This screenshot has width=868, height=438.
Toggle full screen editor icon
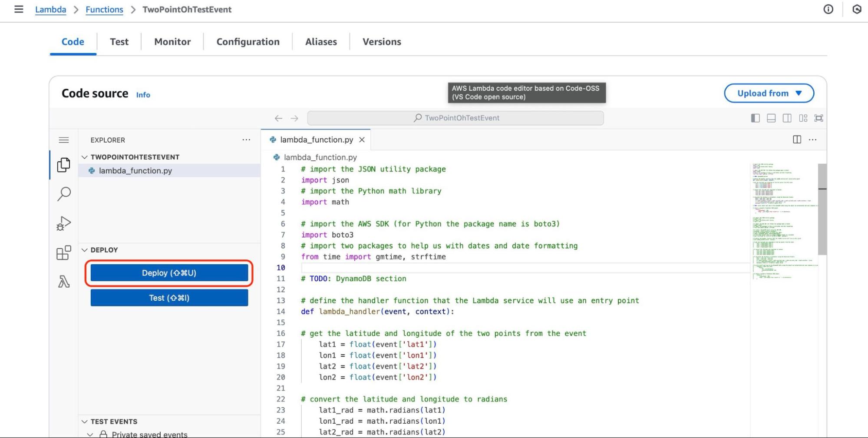[818, 118]
